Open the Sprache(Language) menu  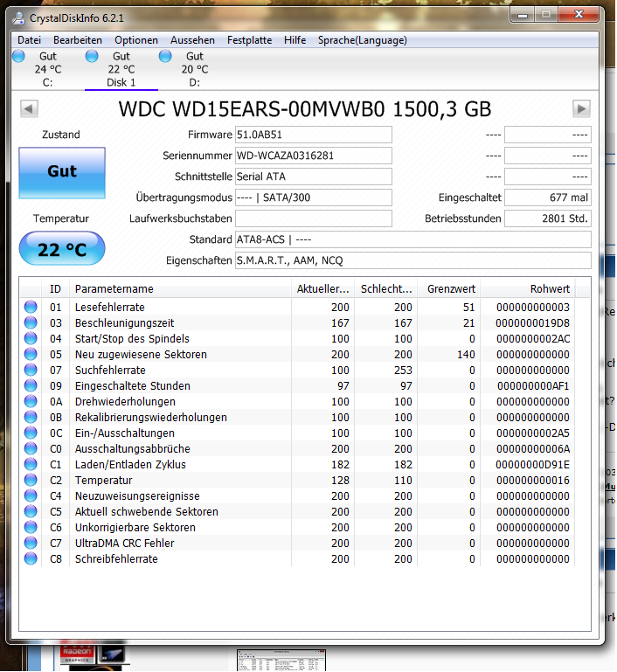(x=362, y=40)
